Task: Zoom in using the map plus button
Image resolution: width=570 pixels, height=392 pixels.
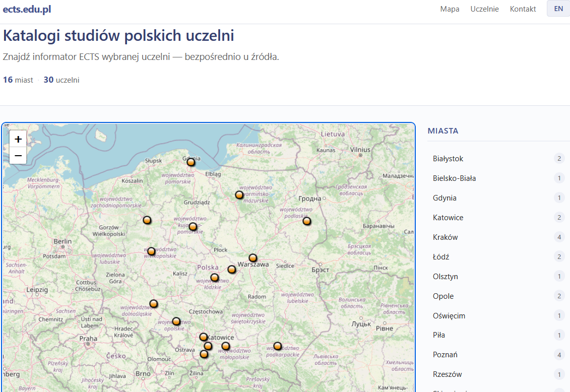Action: (18, 139)
